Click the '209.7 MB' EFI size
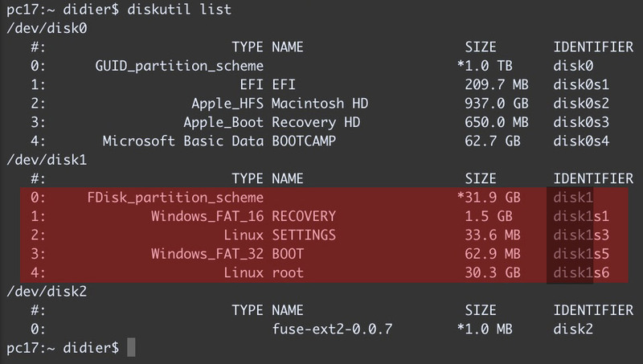 click(x=497, y=85)
